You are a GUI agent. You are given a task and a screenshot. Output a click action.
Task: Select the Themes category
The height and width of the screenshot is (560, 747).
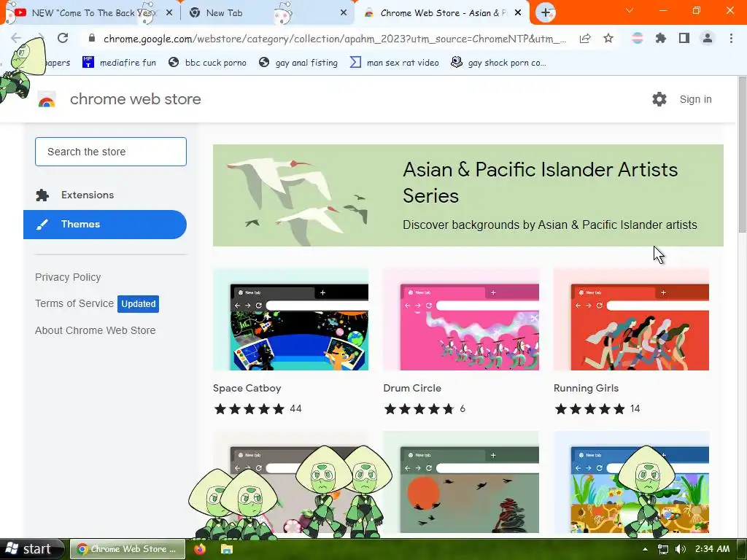click(105, 225)
